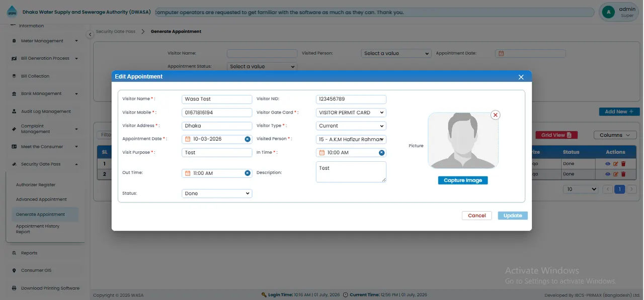Delete row 2 appointment trash icon

(x=623, y=174)
